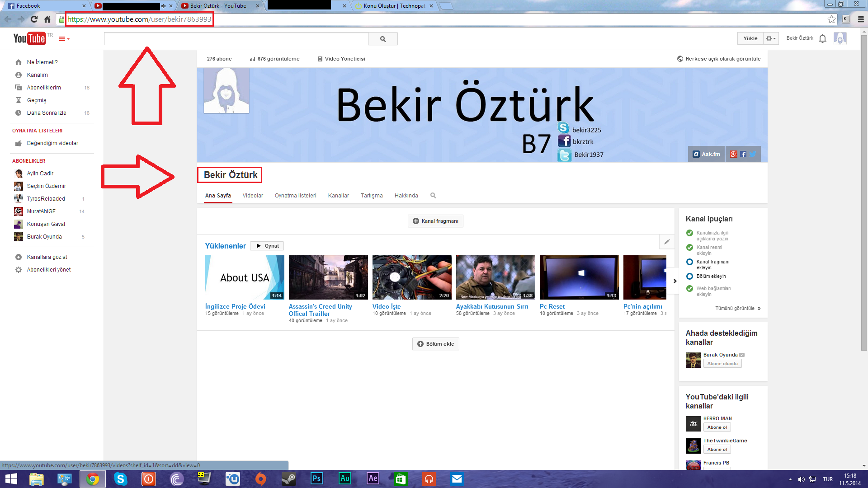Expand the uploads carousel with the right arrow
This screenshot has height=488, width=868.
pos(674,280)
